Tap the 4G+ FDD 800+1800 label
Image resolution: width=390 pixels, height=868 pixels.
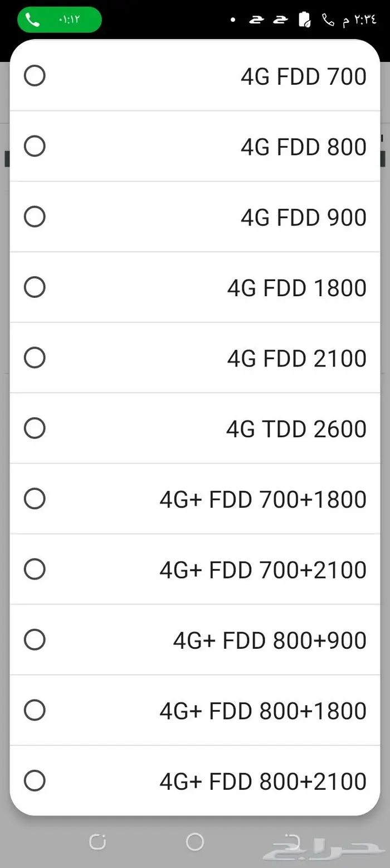coord(263,711)
